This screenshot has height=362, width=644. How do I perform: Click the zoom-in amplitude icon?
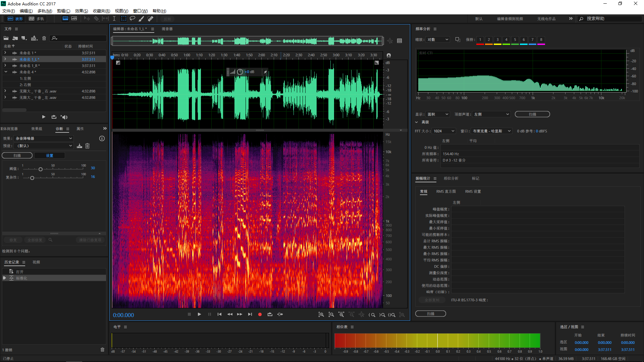(x=321, y=314)
